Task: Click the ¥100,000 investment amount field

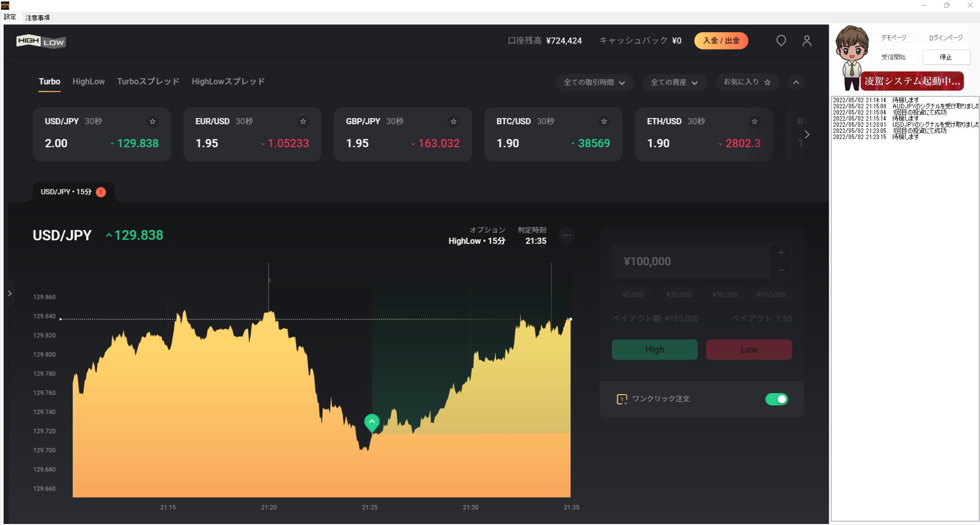Action: 691,261
